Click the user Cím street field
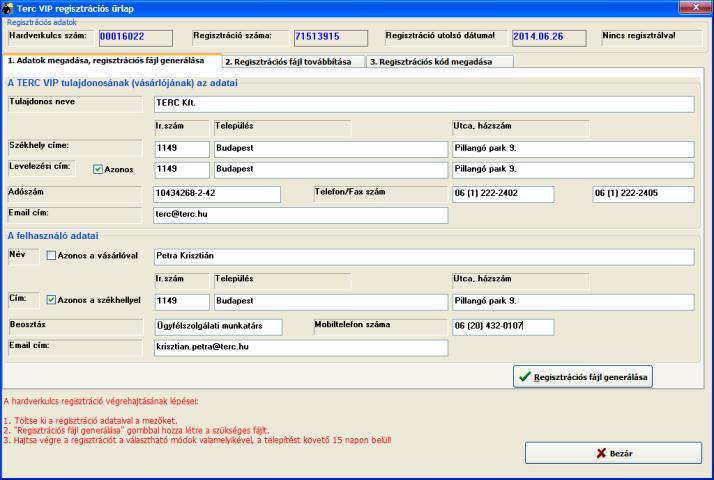Screen dimensions: 714x480 [573, 302]
